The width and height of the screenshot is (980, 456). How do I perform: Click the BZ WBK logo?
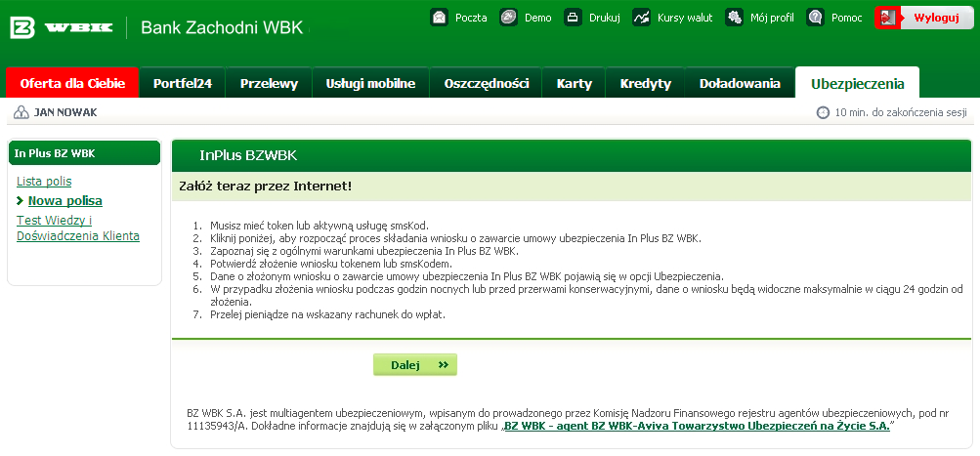point(62,27)
